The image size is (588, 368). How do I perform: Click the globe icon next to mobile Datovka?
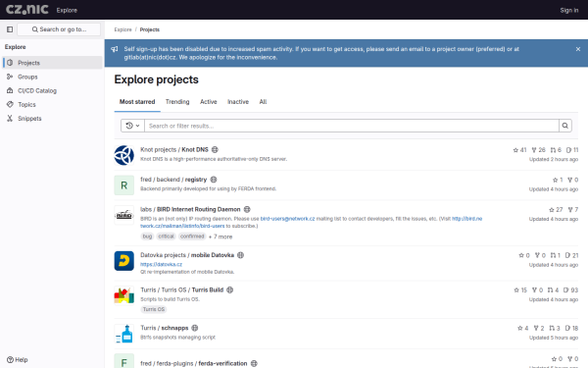pos(240,255)
